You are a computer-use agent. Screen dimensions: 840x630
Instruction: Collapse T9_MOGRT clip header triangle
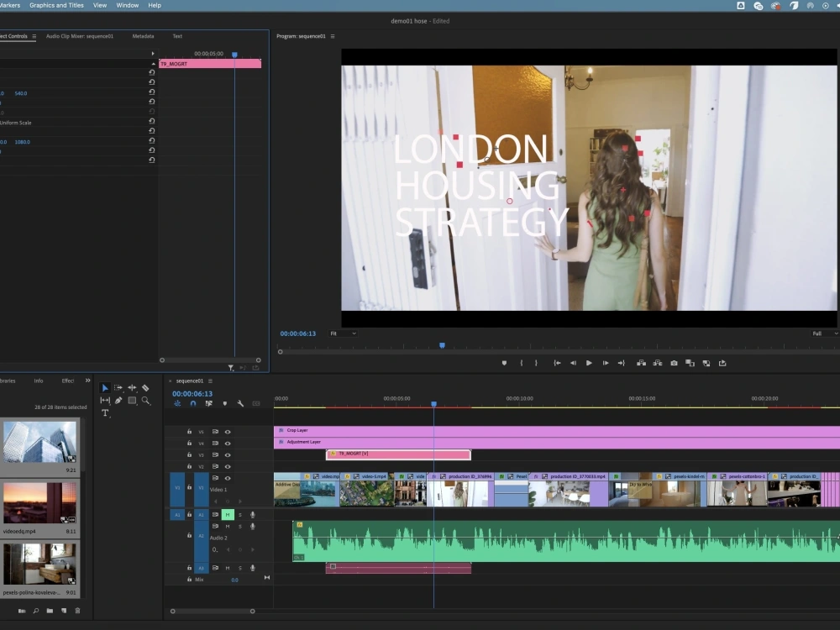[x=153, y=64]
